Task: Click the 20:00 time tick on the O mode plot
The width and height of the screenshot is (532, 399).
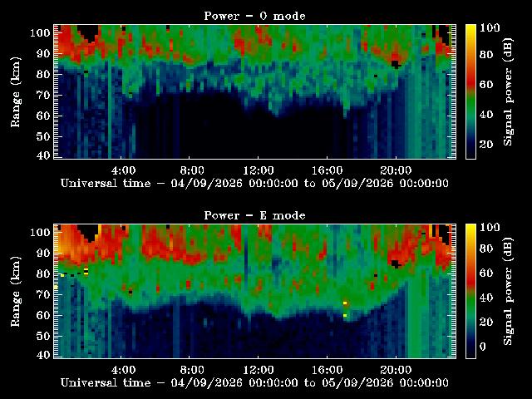Action: tap(396, 170)
